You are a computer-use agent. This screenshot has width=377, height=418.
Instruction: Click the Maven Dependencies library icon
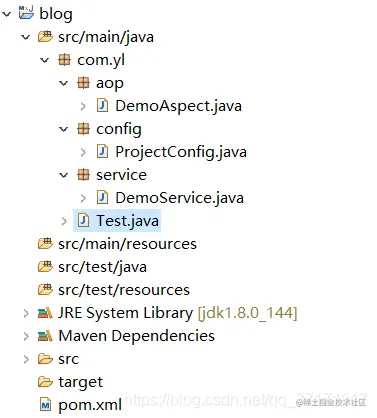[x=45, y=336]
